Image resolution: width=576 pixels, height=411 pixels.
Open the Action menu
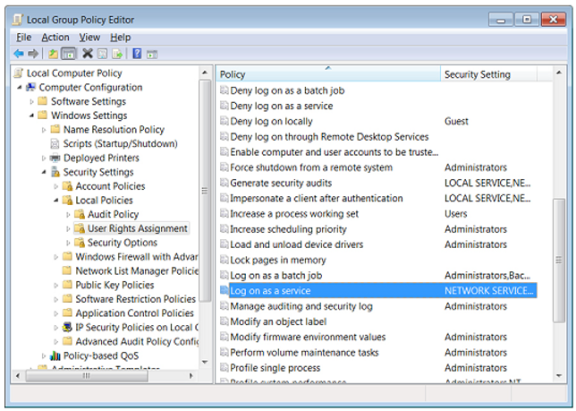pos(55,37)
